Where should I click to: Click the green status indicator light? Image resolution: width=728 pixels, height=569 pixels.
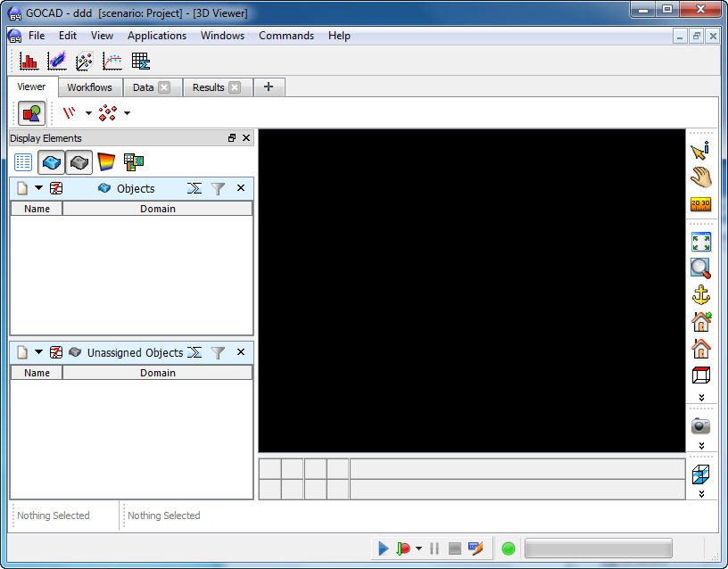pyautogui.click(x=509, y=548)
